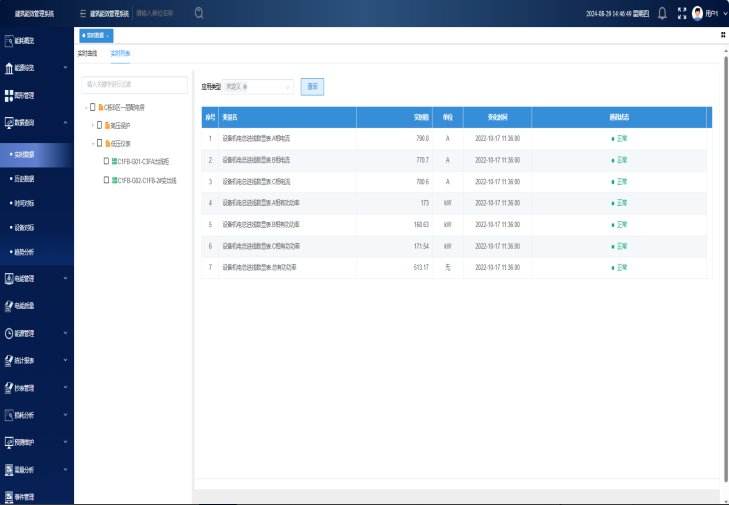Click the notification bell icon
Screen dimensions: 729x505
662,14
